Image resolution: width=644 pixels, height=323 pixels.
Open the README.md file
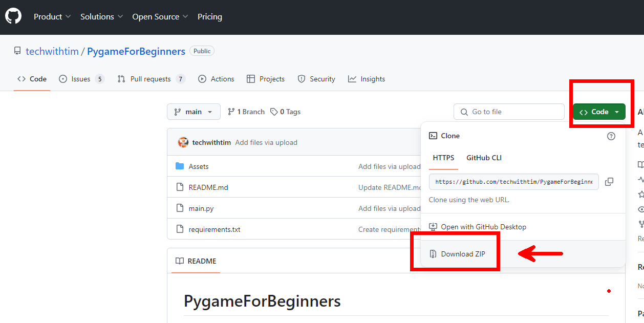(x=208, y=187)
